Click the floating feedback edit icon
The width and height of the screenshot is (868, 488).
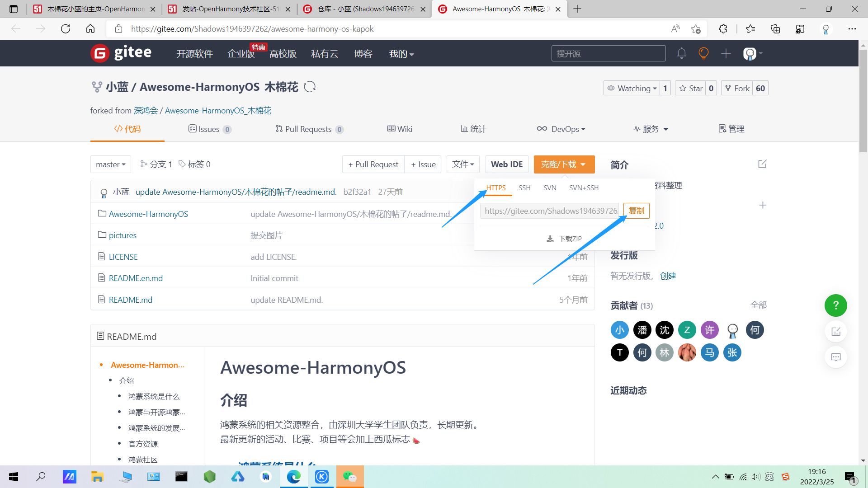point(835,332)
